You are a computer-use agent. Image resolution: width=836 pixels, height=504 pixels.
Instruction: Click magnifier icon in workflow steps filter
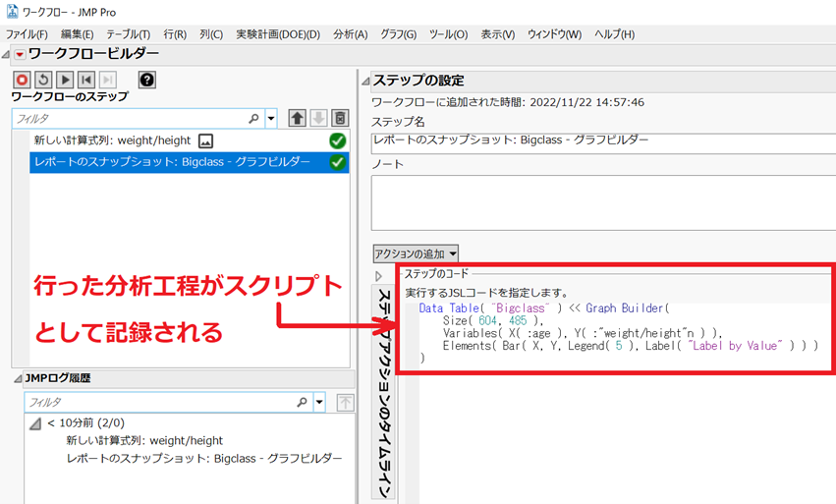pos(253,119)
